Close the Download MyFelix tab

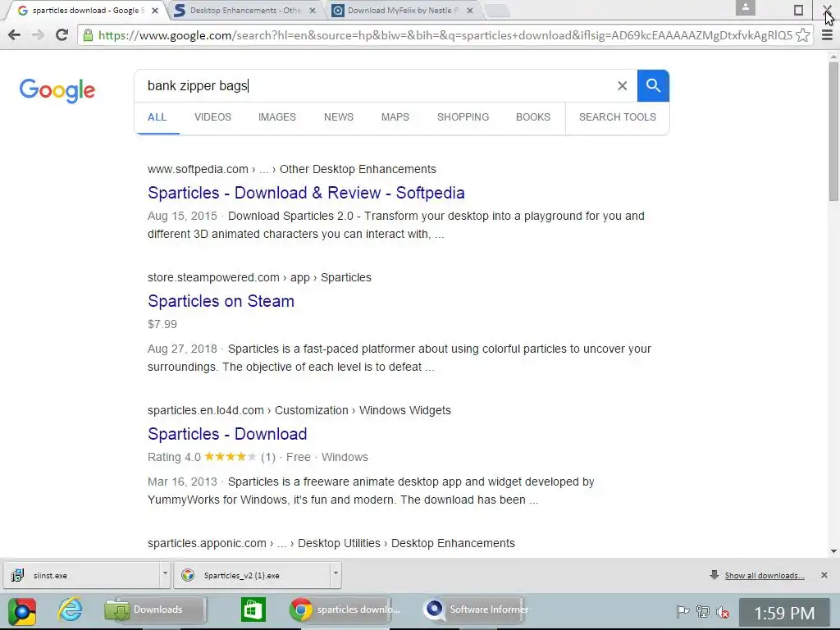tap(470, 10)
